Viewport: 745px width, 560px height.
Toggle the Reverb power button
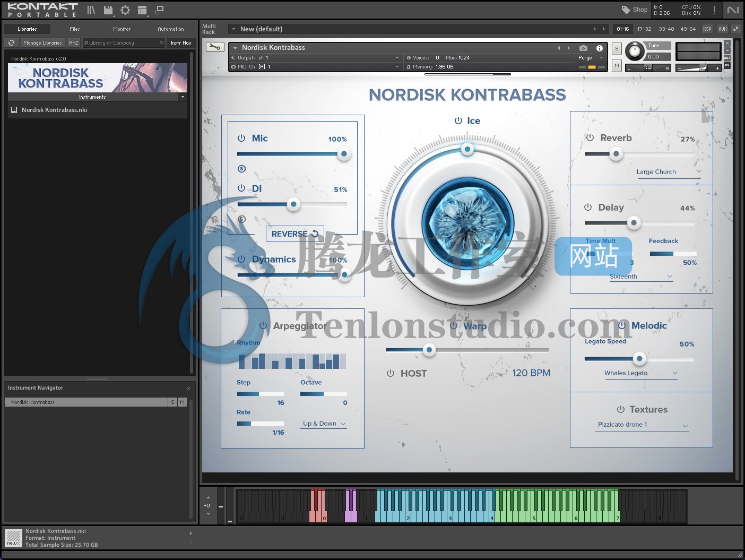pyautogui.click(x=590, y=137)
